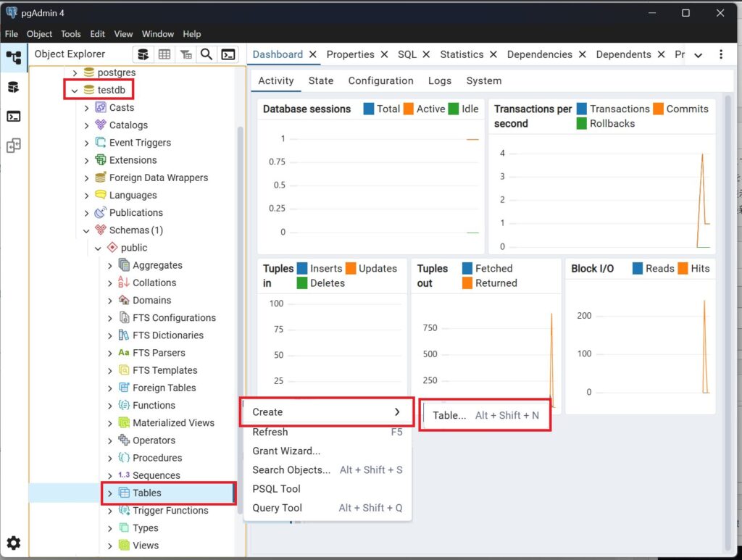Click the pgAdmin elephant logo icon
Viewport: 742px width, 560px height.
(12, 13)
